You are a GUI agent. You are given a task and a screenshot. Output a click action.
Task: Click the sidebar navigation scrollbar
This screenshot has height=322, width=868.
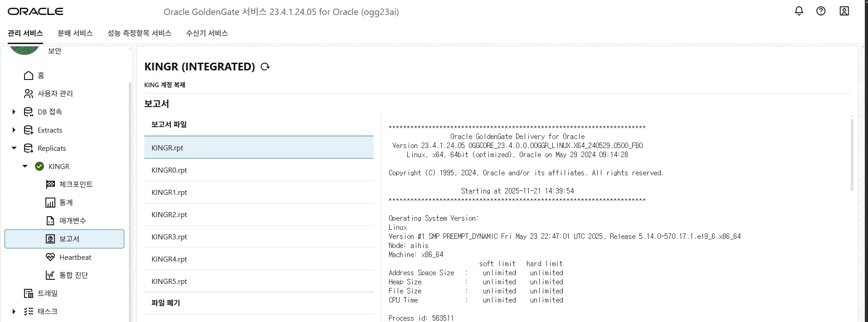(x=130, y=202)
